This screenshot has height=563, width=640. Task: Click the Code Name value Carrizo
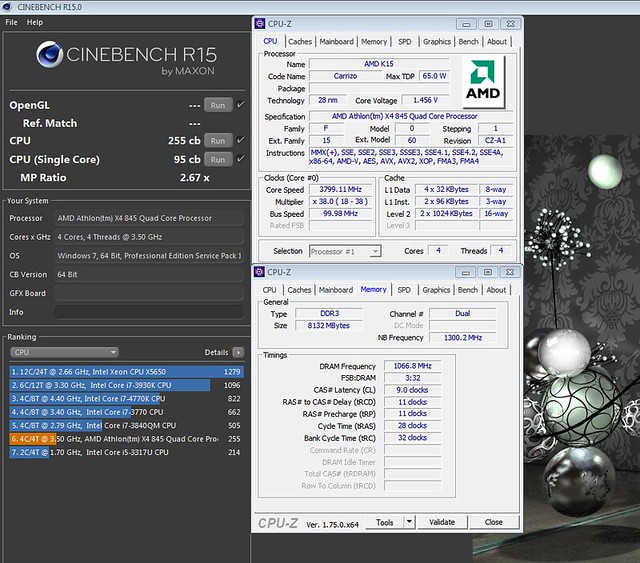345,76
